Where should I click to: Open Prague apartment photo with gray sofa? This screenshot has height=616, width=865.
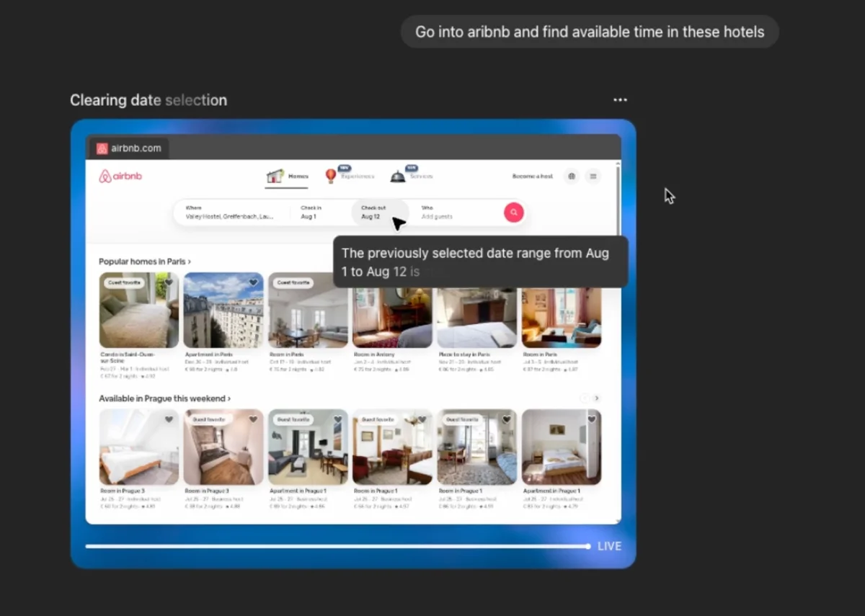click(308, 447)
